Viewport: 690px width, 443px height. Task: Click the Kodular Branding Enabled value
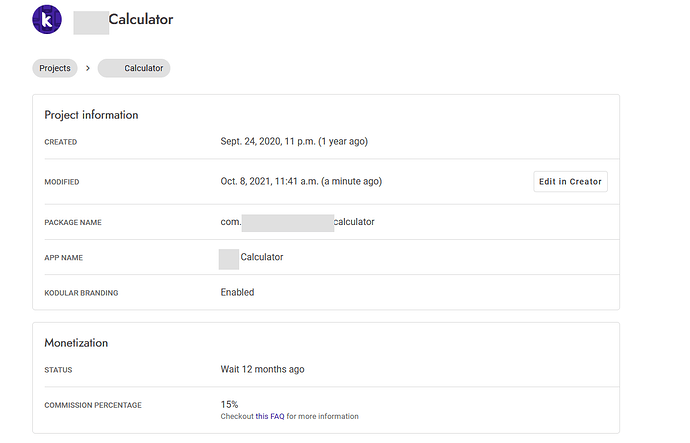click(237, 292)
